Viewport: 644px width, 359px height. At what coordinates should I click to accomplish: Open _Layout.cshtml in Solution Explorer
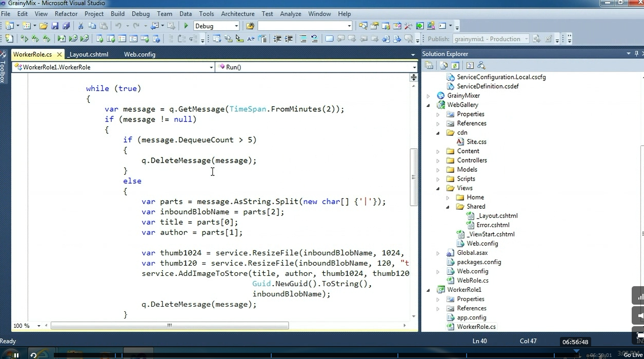point(497,216)
